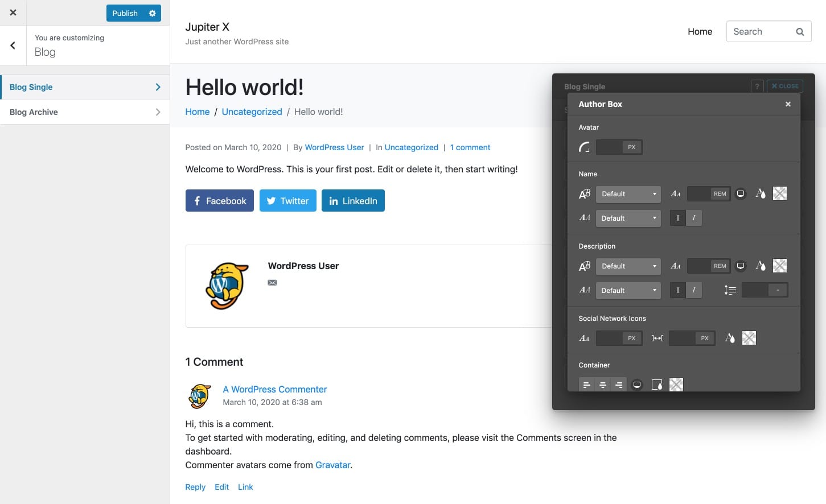Click Edit under the comment
This screenshot has height=504, width=826.
[222, 487]
